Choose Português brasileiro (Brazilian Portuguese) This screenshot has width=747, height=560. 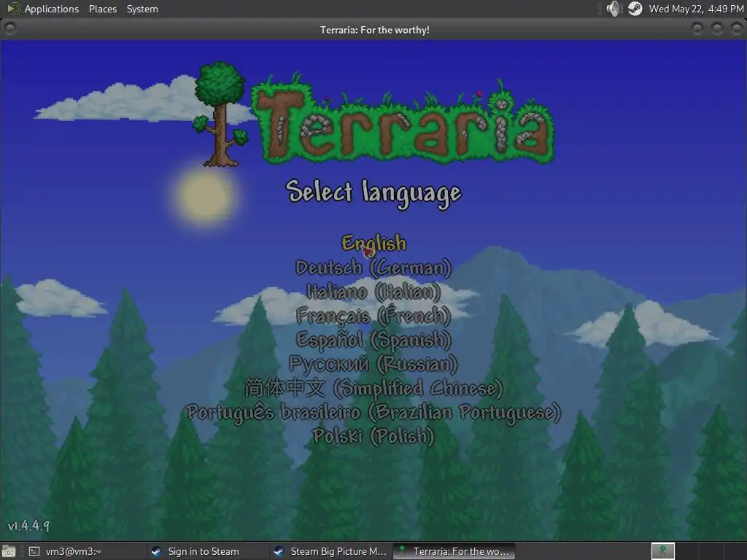(373, 413)
